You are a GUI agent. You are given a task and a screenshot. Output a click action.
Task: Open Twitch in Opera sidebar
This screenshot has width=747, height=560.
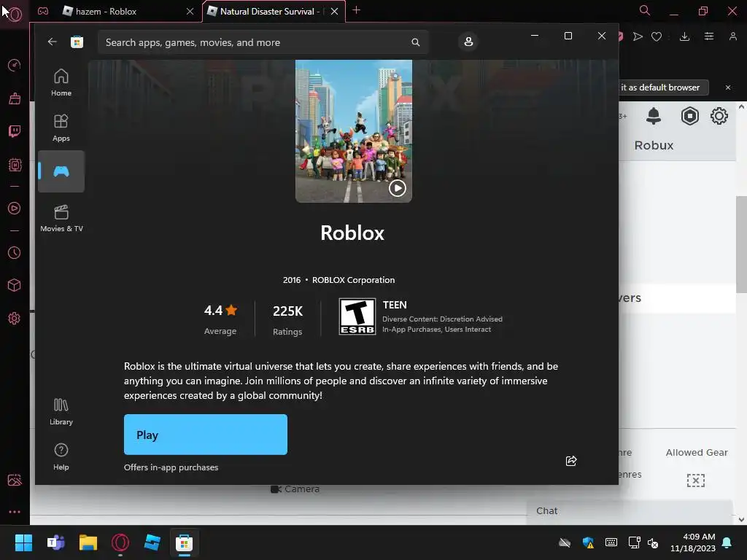[x=15, y=131]
